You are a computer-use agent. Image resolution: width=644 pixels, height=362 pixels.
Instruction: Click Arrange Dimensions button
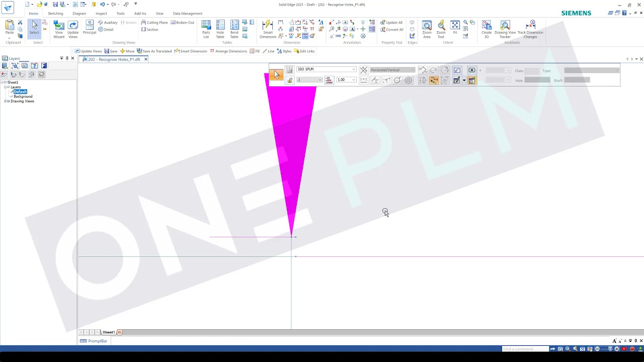click(x=228, y=51)
